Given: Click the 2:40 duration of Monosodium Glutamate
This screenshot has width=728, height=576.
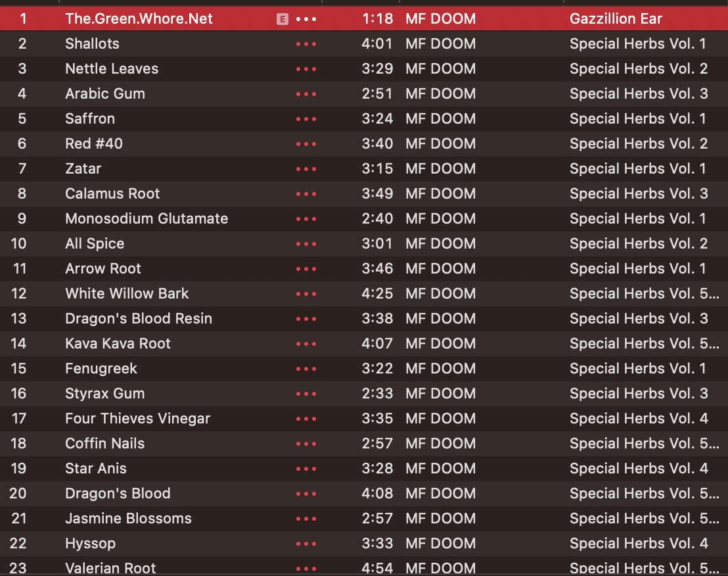Looking at the screenshot, I should click(377, 218).
